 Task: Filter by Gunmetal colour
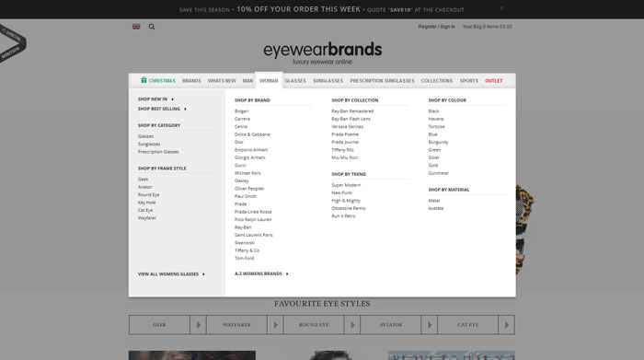(x=438, y=173)
